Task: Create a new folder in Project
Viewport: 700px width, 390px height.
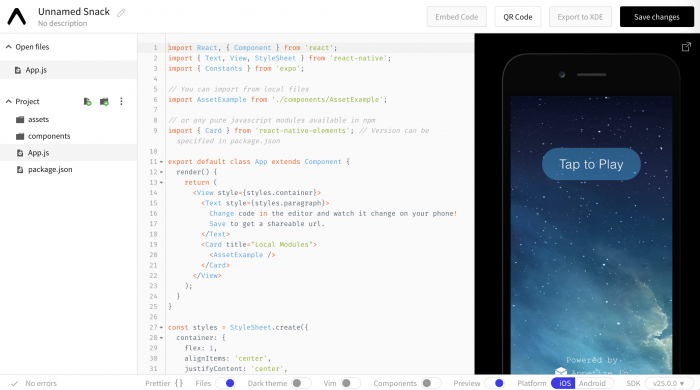Action: (x=104, y=102)
